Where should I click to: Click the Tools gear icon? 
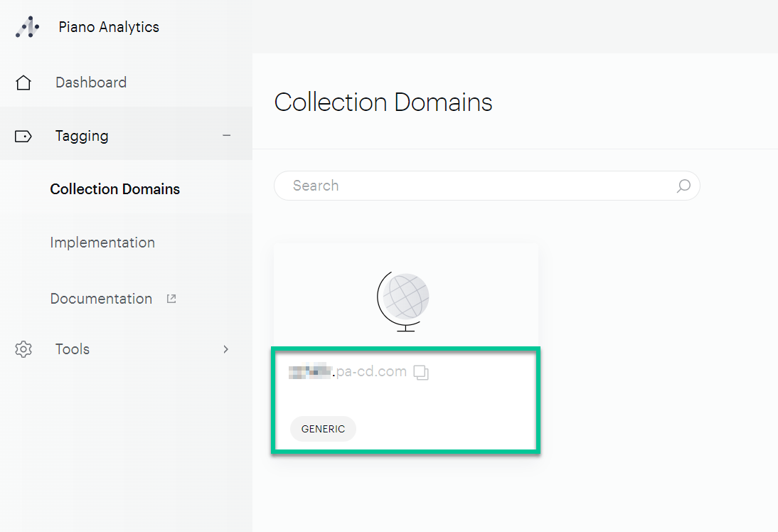point(23,349)
